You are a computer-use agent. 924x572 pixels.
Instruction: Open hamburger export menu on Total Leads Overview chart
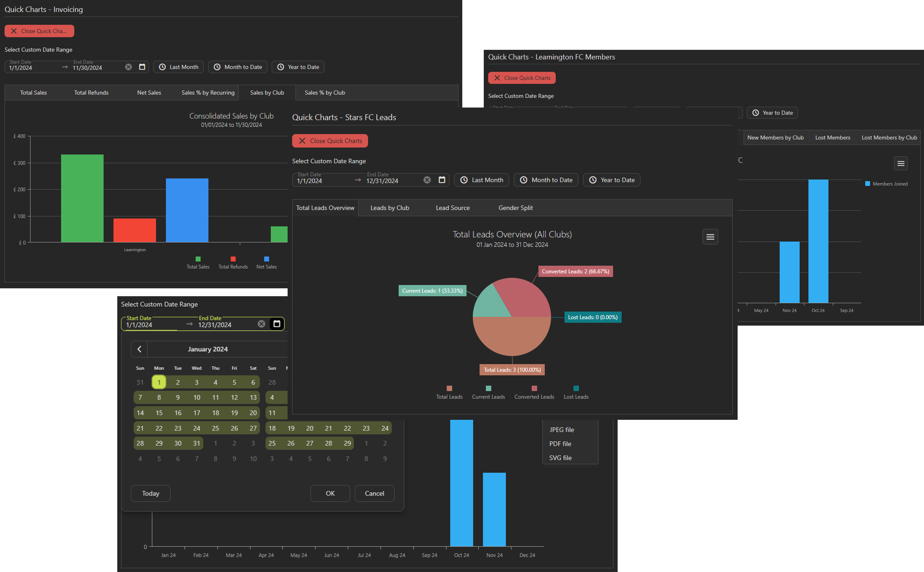click(x=710, y=237)
